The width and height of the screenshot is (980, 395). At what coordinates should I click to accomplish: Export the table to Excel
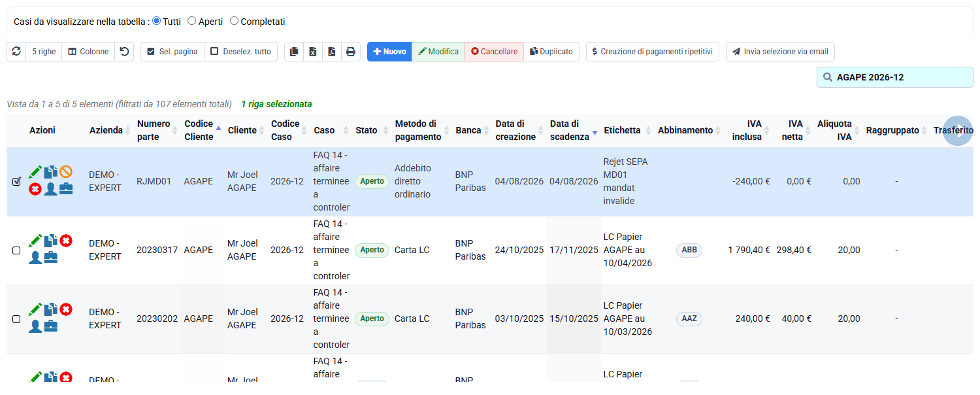[313, 52]
